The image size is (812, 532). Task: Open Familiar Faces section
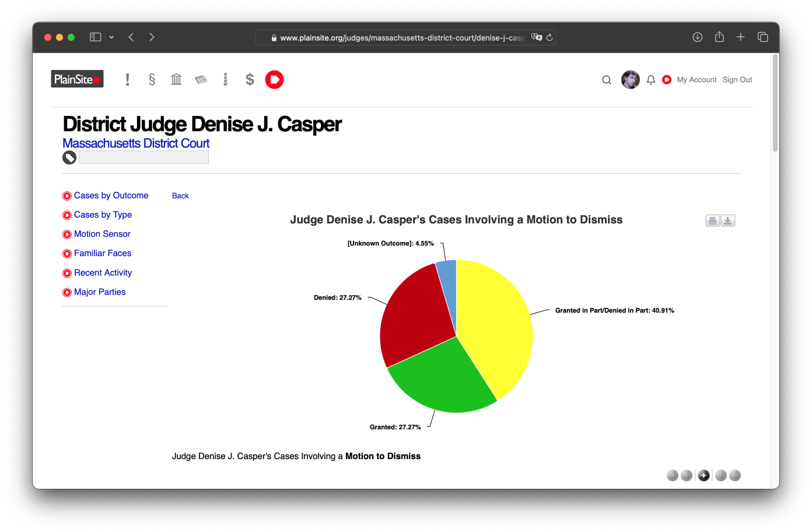pyautogui.click(x=103, y=253)
